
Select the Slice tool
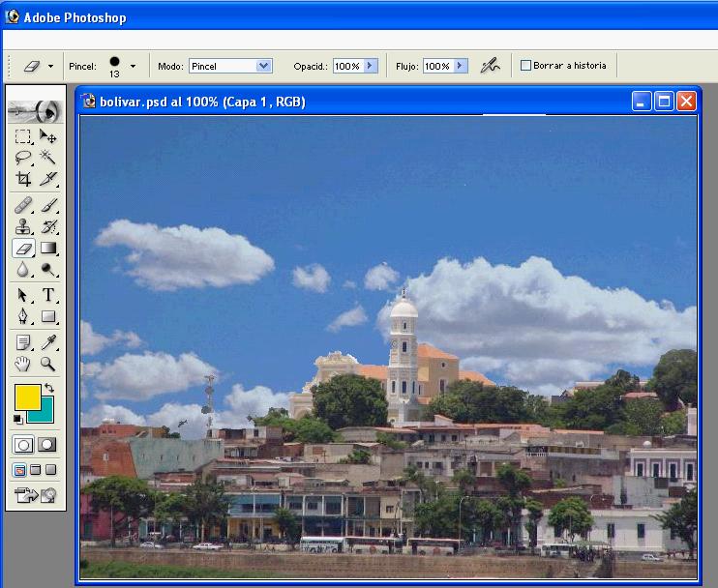pos(48,179)
